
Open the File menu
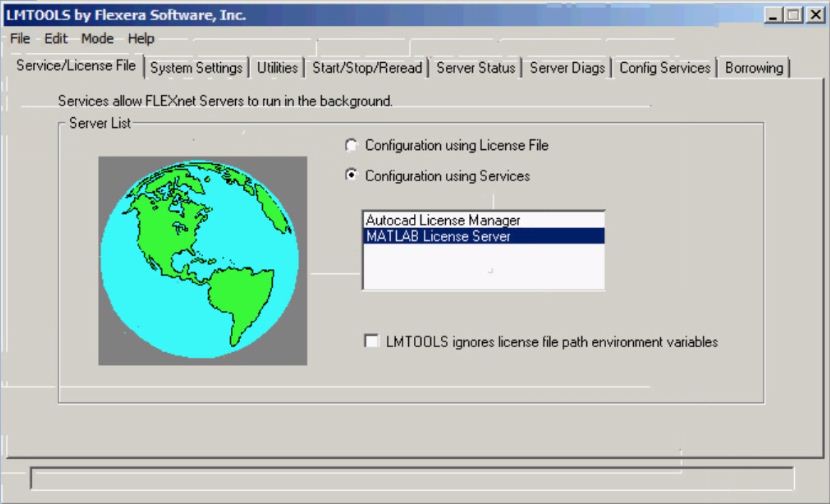20,39
